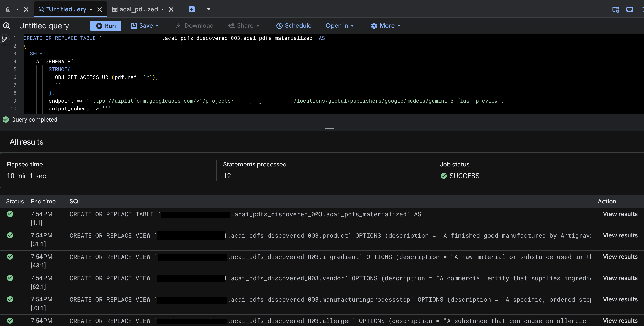This screenshot has height=326, width=644.
Task: Click the success checkmark on the first result row
Action: coord(10,214)
